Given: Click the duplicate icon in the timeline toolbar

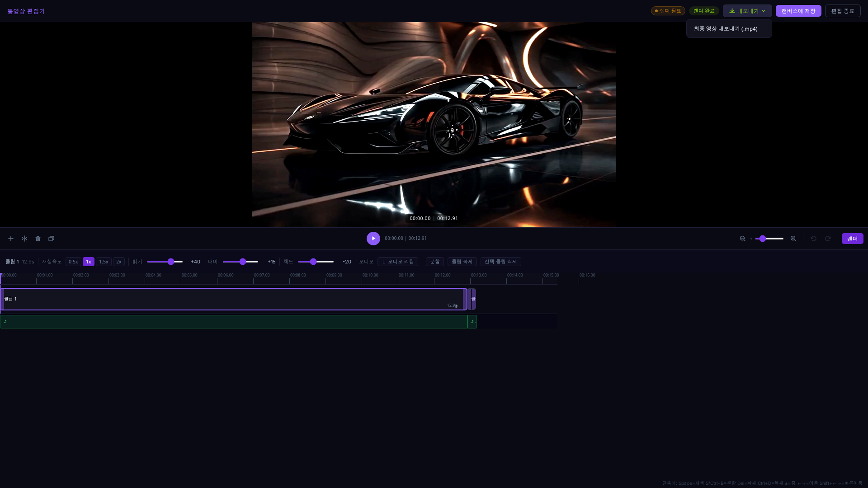Looking at the screenshot, I should 52,239.
